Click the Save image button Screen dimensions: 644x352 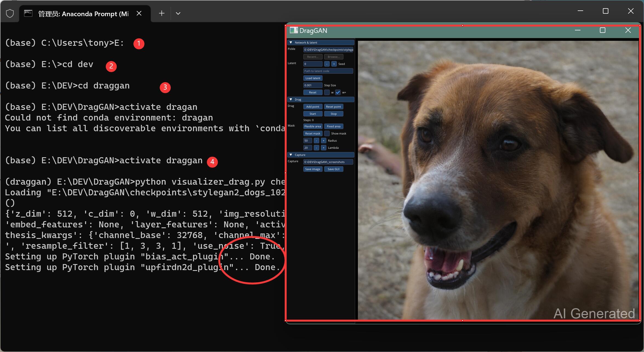tap(313, 169)
